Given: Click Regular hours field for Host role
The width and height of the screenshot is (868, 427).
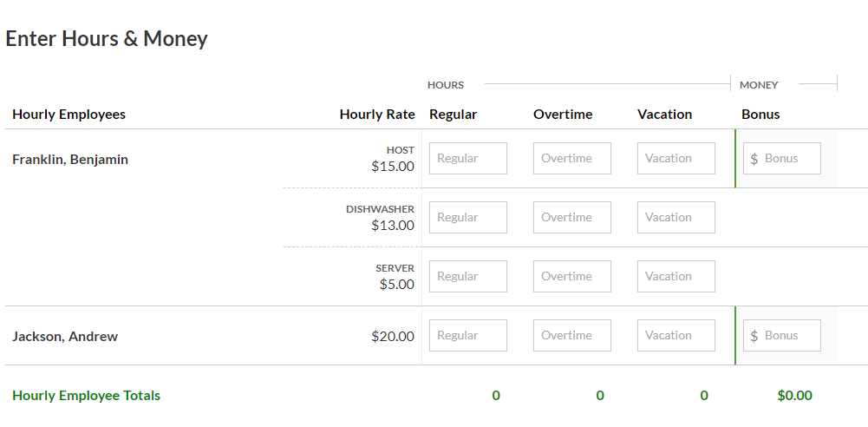Looking at the screenshot, I should click(467, 159).
